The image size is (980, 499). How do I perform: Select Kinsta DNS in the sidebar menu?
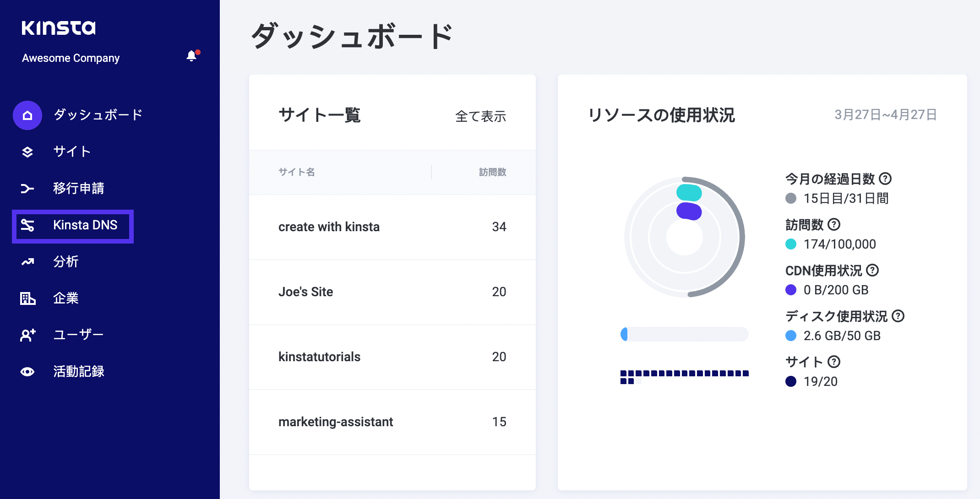[x=84, y=225]
